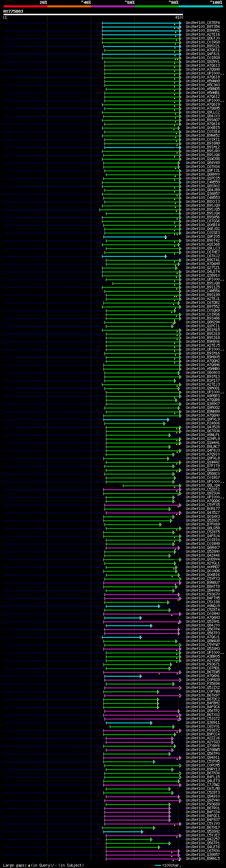Open the UniRef100_Q9ZRV1 label
Screen dimensions: 226x868
(203, 62)
